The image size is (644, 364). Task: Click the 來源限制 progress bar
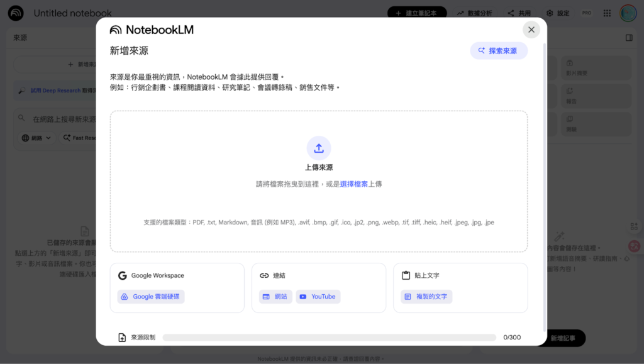click(x=329, y=338)
